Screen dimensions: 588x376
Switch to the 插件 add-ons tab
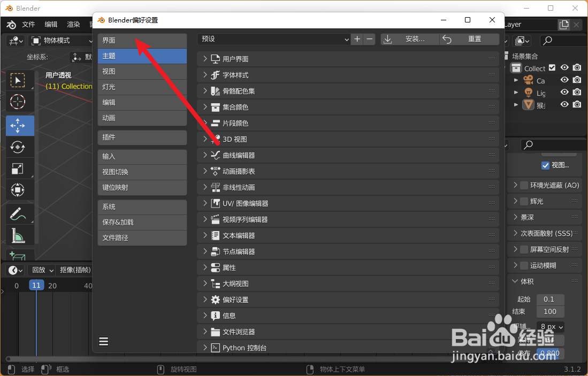pyautogui.click(x=142, y=137)
